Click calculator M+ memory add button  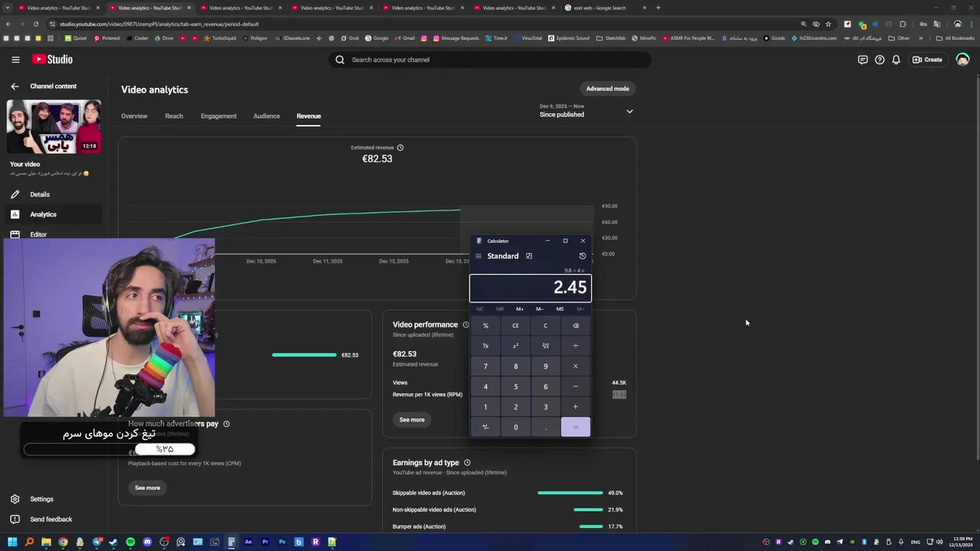[520, 309]
